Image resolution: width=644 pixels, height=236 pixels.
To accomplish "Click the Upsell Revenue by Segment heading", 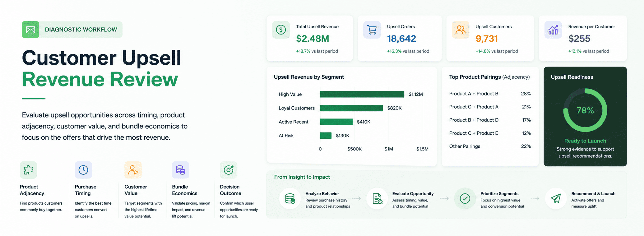I will tap(309, 77).
